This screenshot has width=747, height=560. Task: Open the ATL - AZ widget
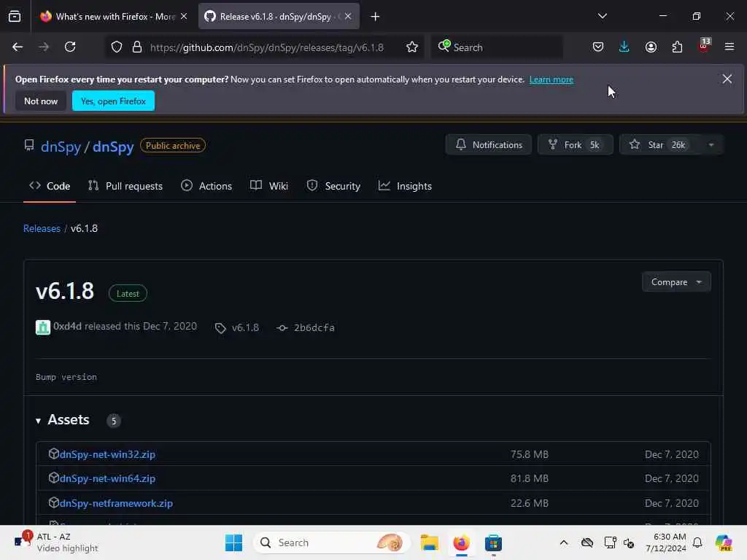point(56,542)
